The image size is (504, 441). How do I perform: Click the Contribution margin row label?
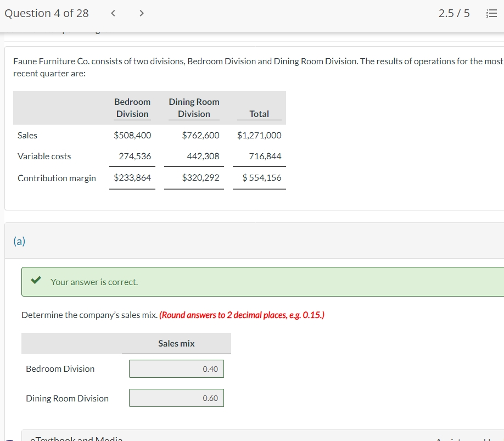click(57, 178)
